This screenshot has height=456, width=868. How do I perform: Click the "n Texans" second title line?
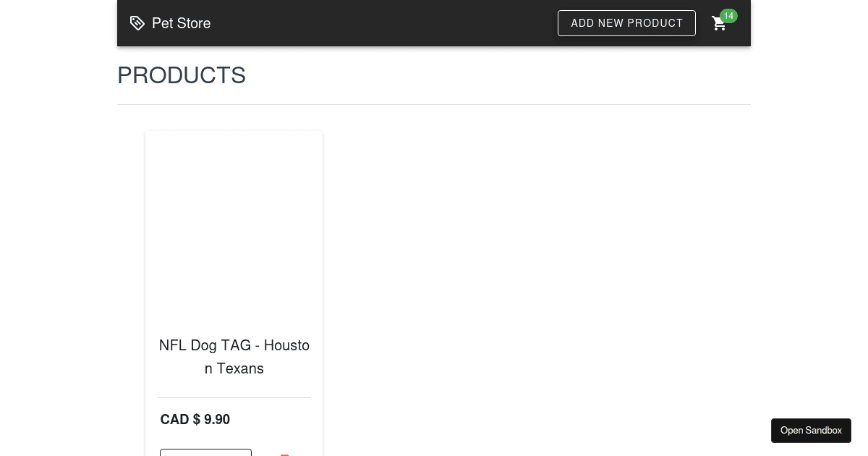[x=234, y=368]
